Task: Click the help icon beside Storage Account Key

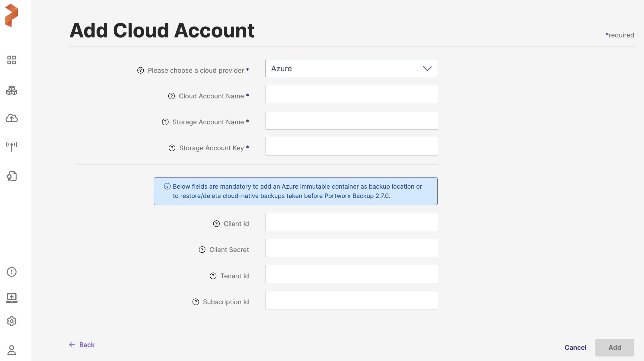Action: (172, 148)
